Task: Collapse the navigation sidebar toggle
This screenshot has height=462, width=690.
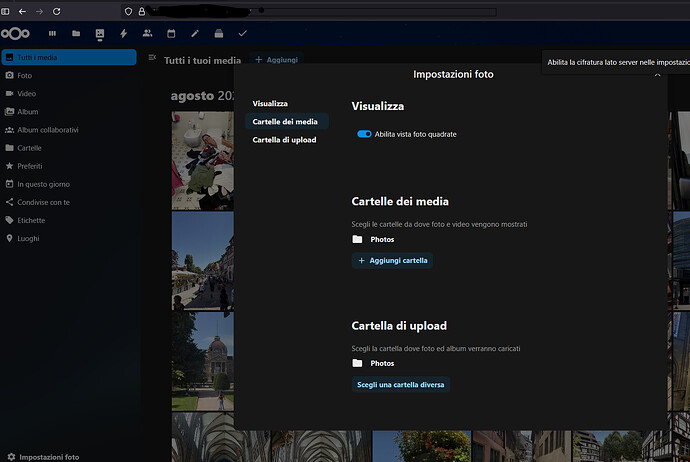Action: 151,60
